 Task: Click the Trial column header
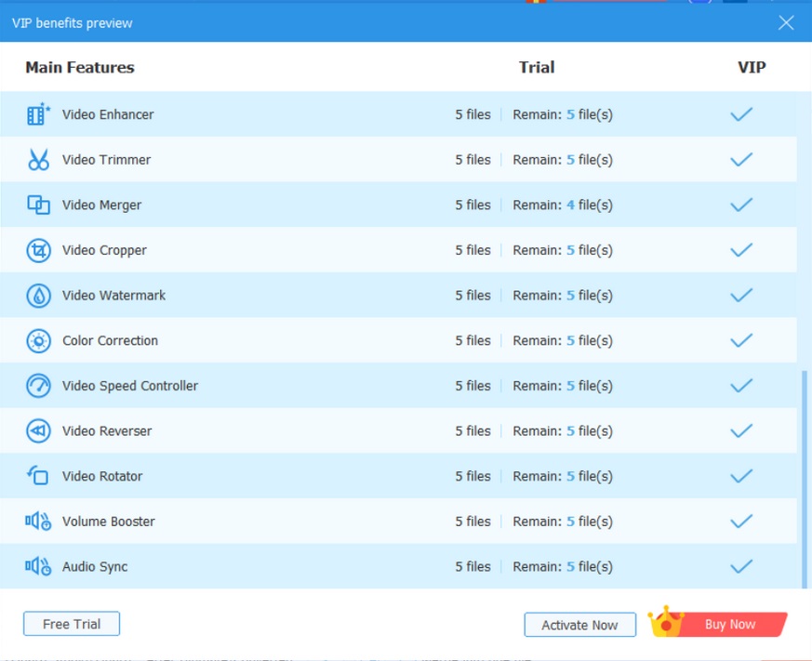tap(537, 67)
